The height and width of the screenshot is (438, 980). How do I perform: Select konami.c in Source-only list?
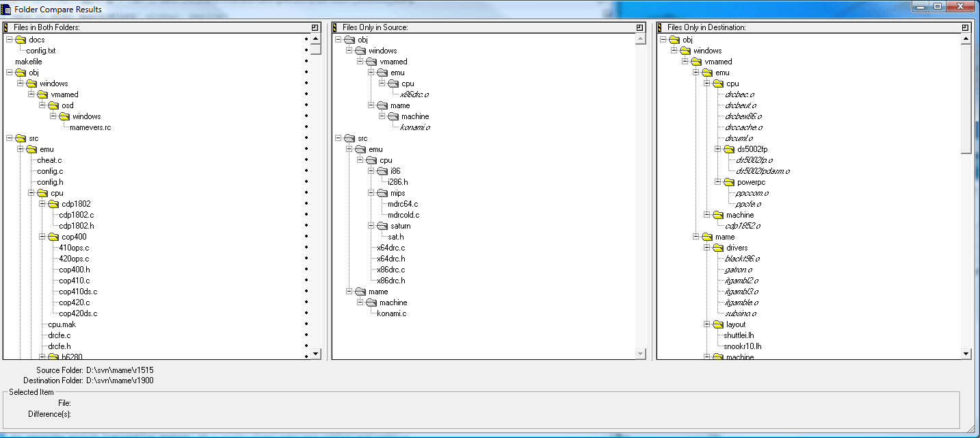coord(392,313)
